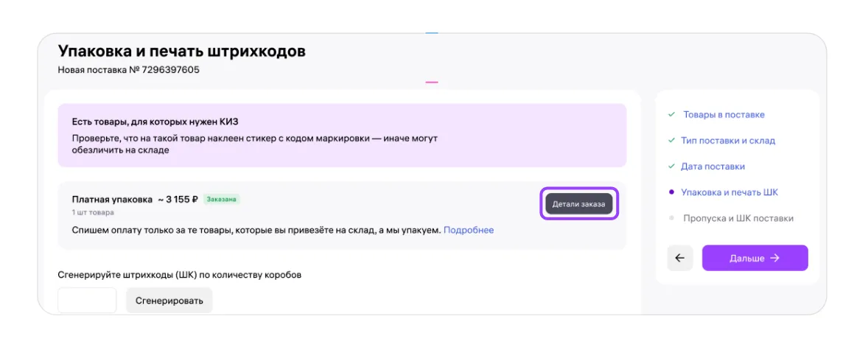The height and width of the screenshot is (344, 868).
Task: Select current step "Упаковка и печать ШК"
Action: [x=729, y=192]
